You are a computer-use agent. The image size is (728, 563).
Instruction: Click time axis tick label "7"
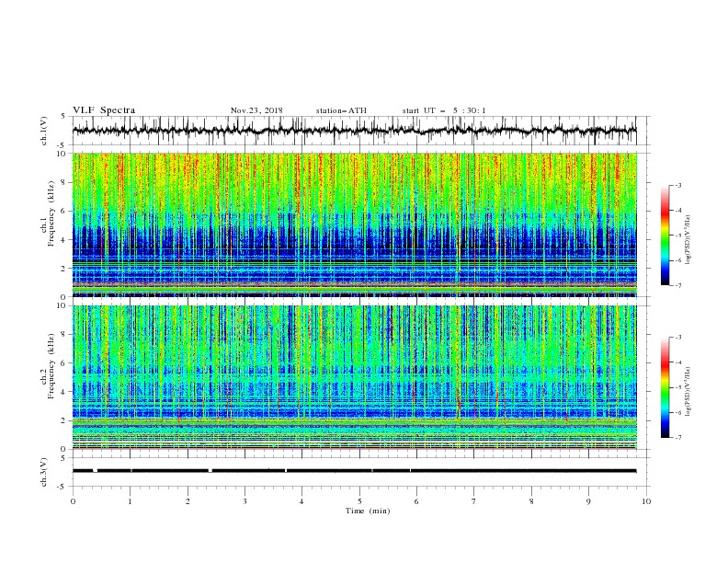474,501
